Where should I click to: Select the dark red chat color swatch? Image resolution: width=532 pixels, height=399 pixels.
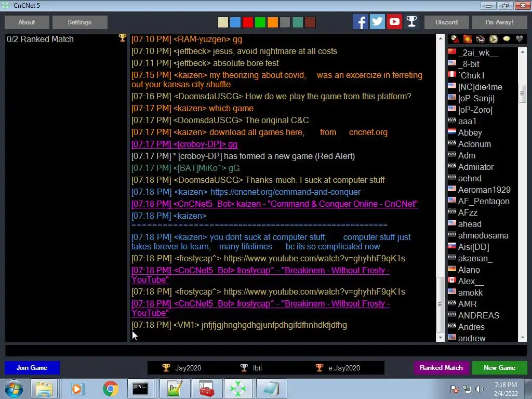310,22
